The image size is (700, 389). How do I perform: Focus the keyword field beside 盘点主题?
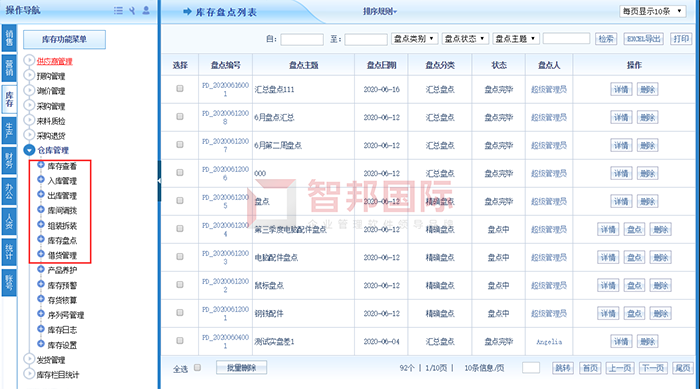(x=566, y=39)
